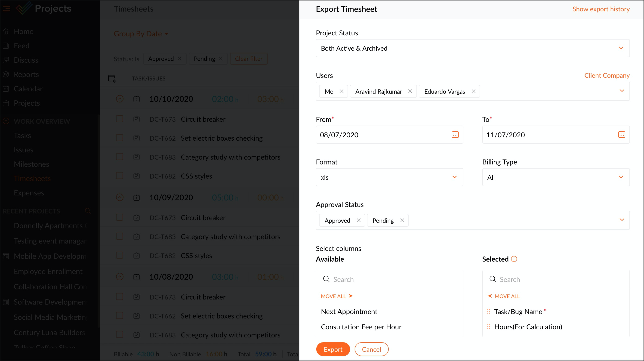This screenshot has width=644, height=361.
Task: Click the Selected columns info icon
Action: [514, 259]
